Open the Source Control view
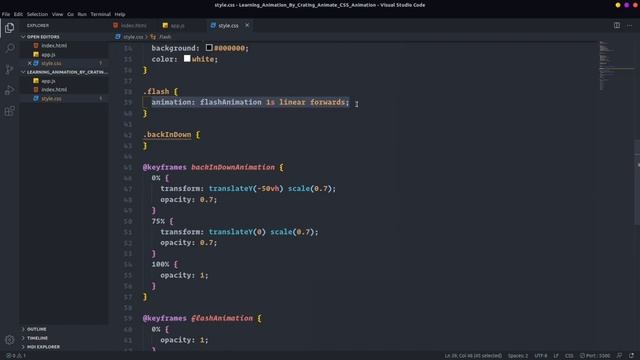 click(x=9, y=69)
